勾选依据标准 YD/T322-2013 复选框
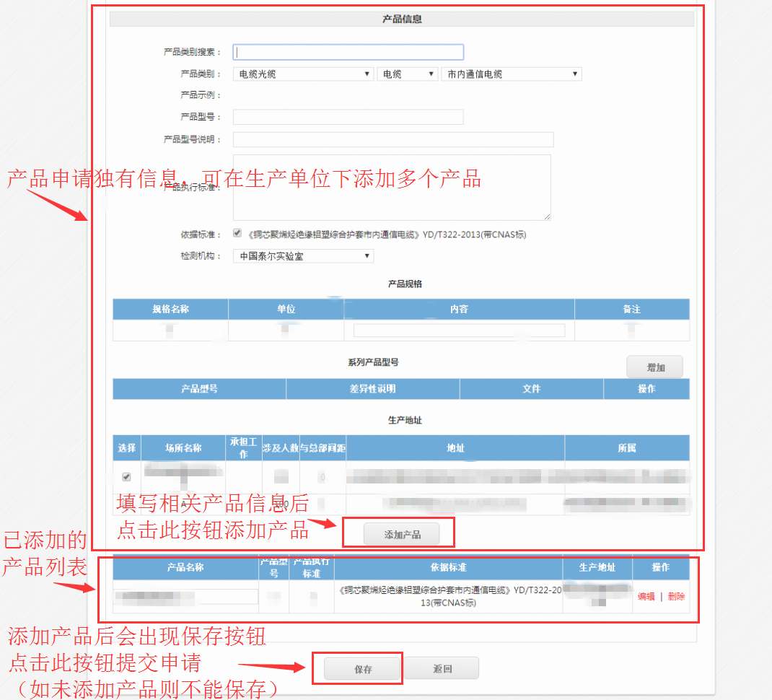772x700 pixels. click(237, 233)
